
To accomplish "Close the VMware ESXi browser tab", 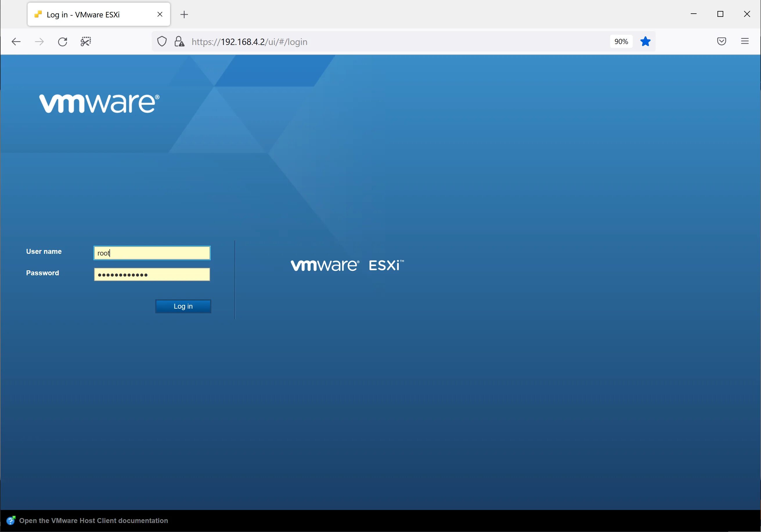I will (x=160, y=14).
